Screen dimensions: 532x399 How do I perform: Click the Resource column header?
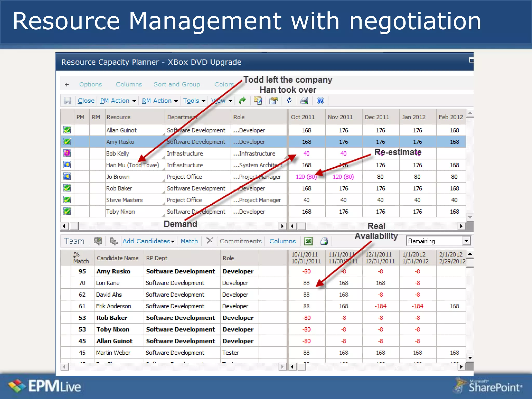click(x=135, y=117)
